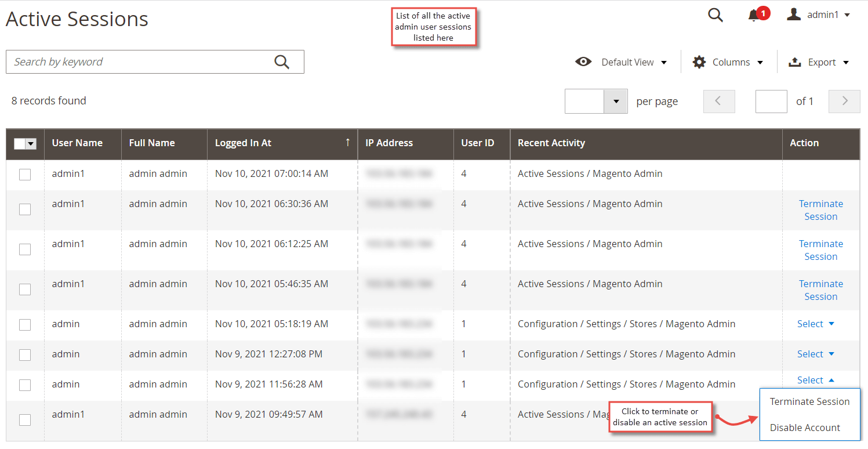Click the Export upload icon
Image resolution: width=868 pixels, height=449 pixels.
coord(794,61)
